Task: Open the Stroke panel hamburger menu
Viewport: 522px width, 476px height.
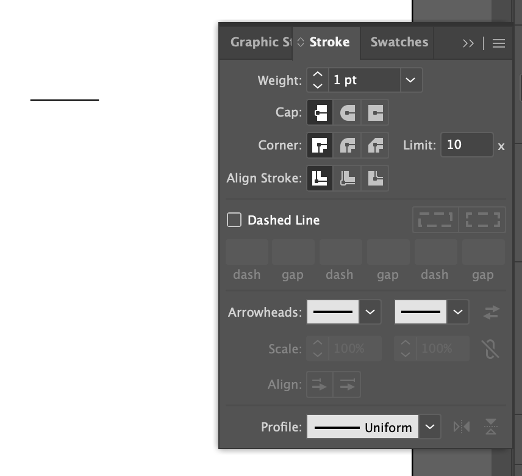Action: (x=499, y=43)
